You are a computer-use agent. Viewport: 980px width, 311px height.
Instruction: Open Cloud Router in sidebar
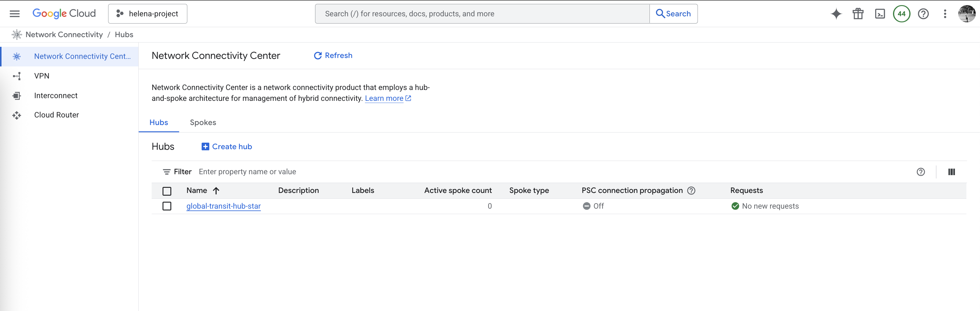(x=56, y=115)
